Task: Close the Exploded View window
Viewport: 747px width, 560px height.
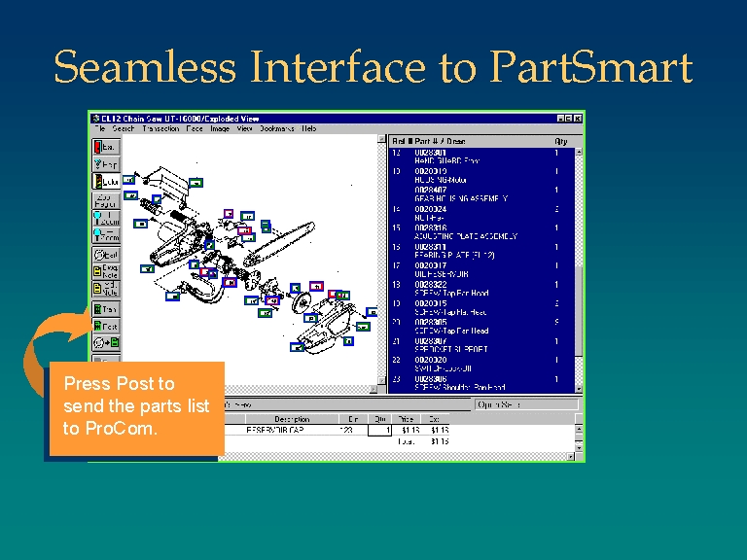Action: (578, 119)
